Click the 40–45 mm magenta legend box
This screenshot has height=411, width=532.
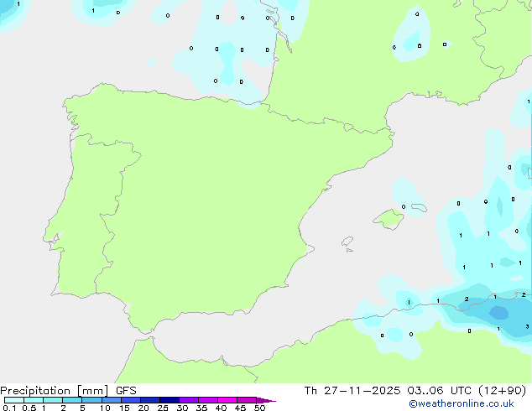click(x=227, y=400)
